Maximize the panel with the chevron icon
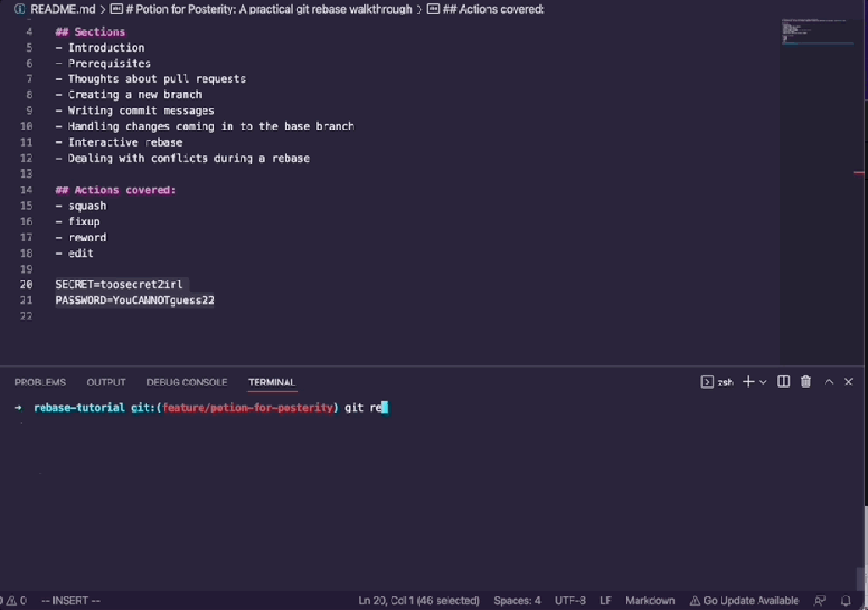868x610 pixels. (828, 381)
